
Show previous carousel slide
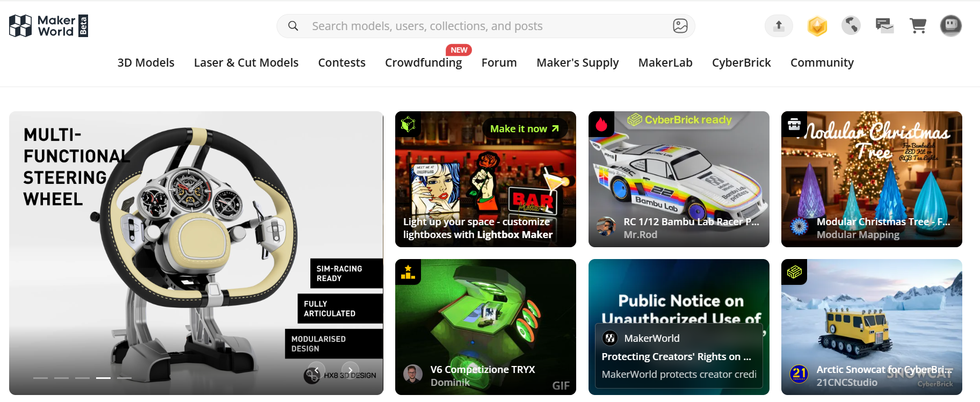pyautogui.click(x=316, y=370)
